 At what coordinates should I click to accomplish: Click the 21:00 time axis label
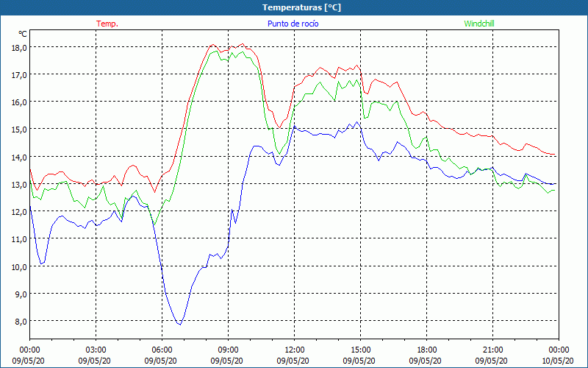tap(492, 350)
